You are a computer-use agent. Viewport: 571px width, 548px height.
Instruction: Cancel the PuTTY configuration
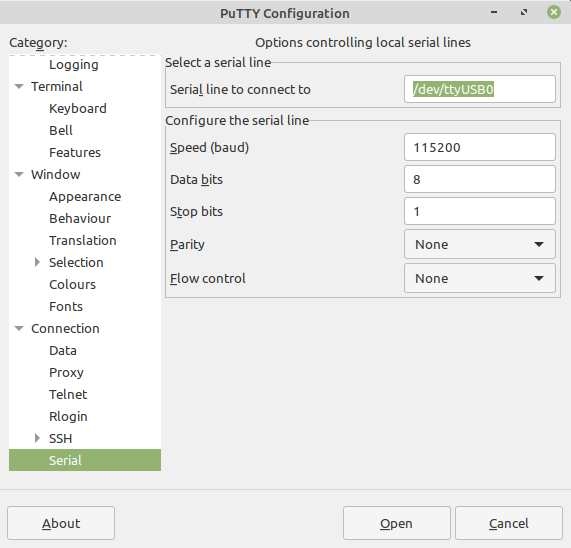(x=509, y=523)
